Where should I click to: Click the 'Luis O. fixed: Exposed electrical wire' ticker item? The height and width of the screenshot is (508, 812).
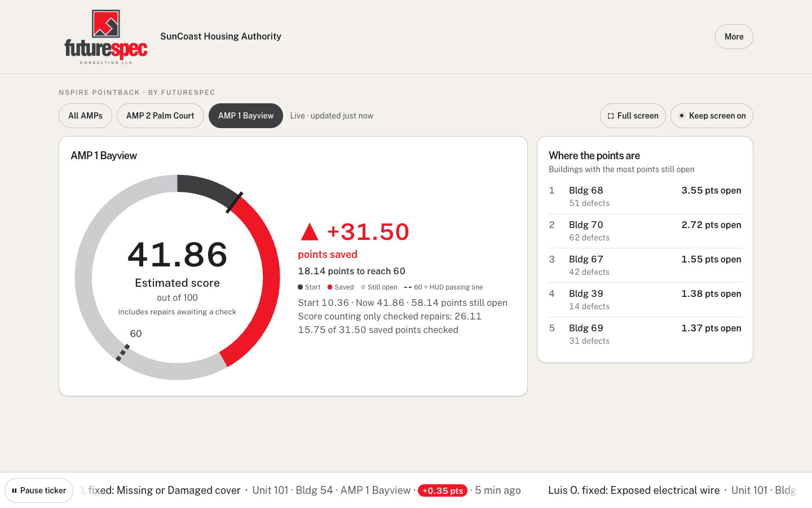[634, 491]
